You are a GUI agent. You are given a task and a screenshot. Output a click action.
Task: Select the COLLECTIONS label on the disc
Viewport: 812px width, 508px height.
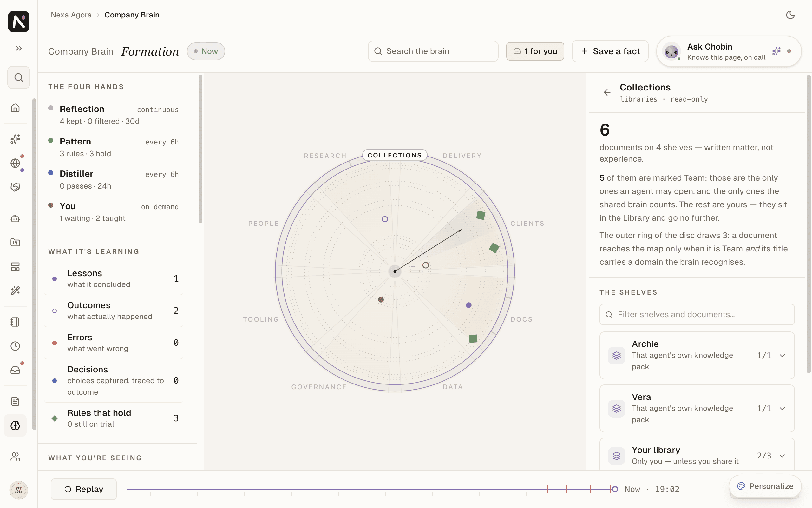point(395,155)
